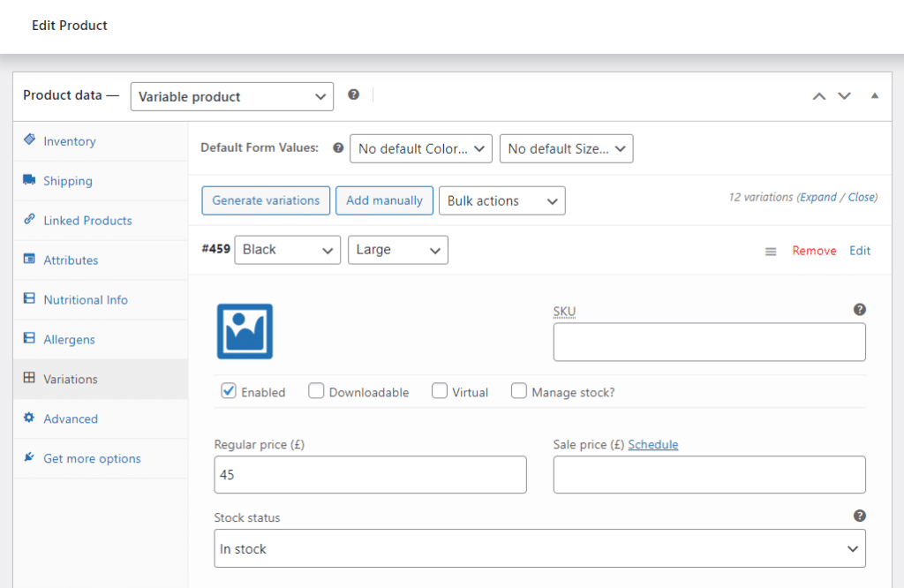Open the Variable product type dropdown
Viewport: 904px width, 588px height.
coord(231,96)
